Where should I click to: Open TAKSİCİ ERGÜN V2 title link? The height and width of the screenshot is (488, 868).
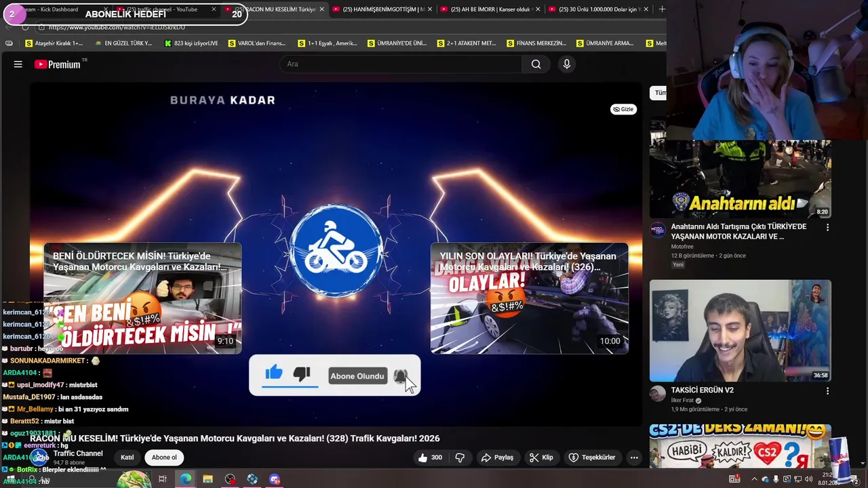click(703, 390)
